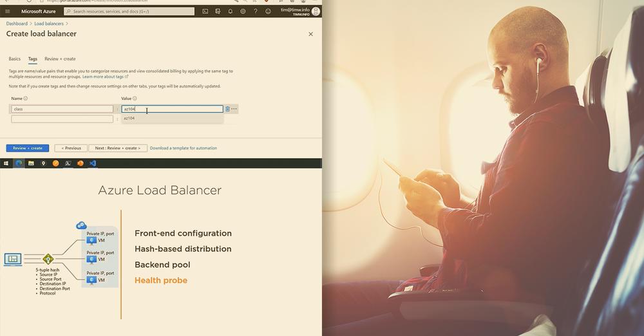Close the Create load balancer blade
Image resolution: width=644 pixels, height=336 pixels.
(x=310, y=34)
